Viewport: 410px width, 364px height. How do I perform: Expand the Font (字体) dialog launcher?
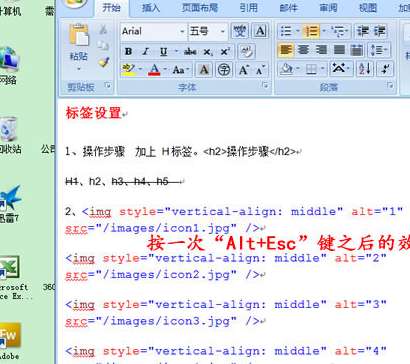[x=265, y=86]
